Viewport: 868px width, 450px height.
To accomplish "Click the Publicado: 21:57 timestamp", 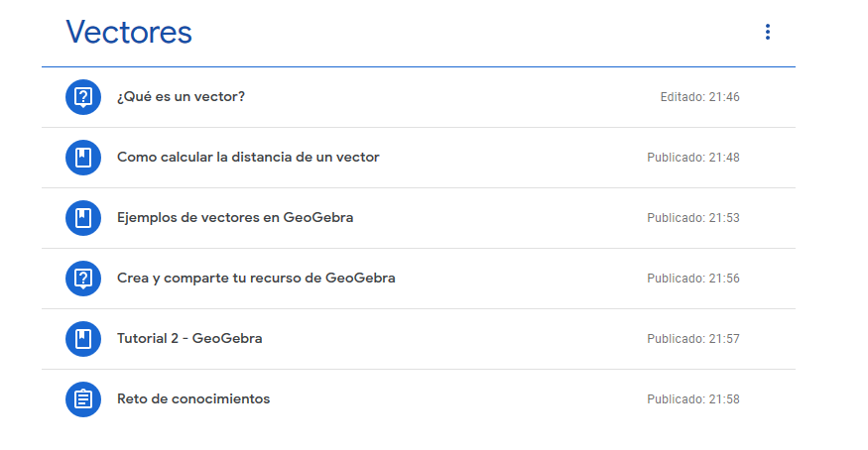I will pos(693,339).
